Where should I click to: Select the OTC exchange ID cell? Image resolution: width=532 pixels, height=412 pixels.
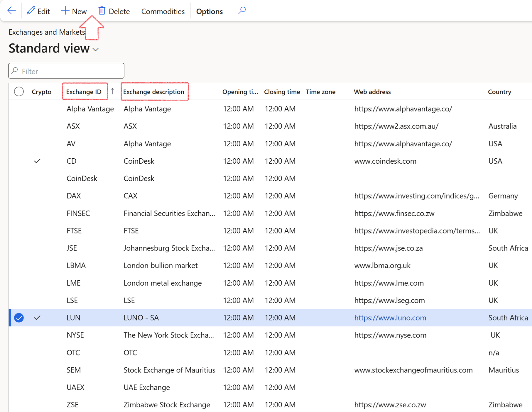[x=73, y=352]
